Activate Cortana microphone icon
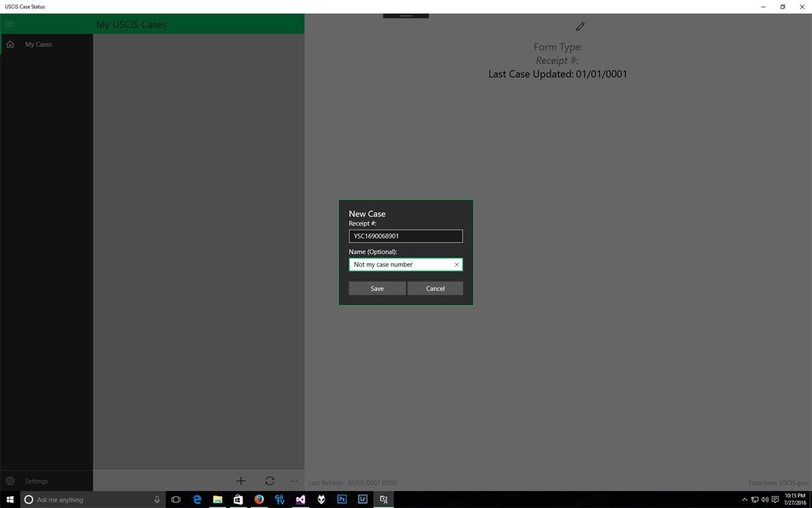Viewport: 812px width, 508px height. coord(157,500)
